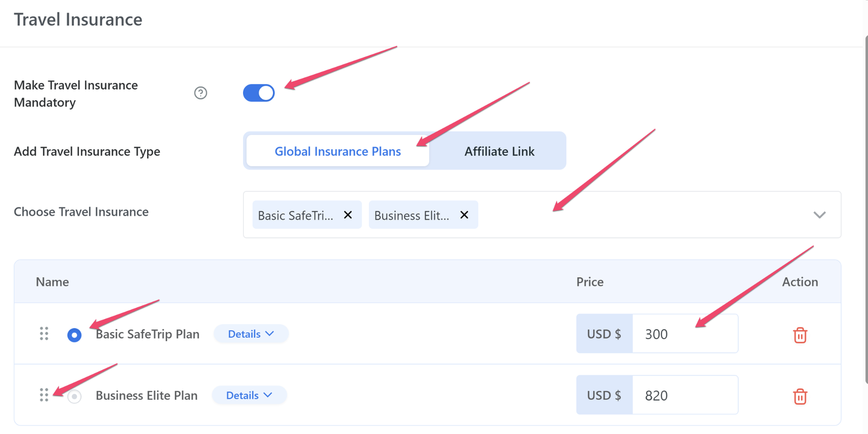The image size is (868, 434).
Task: Expand Details for Basic SafeTrip Plan
Action: tap(251, 334)
